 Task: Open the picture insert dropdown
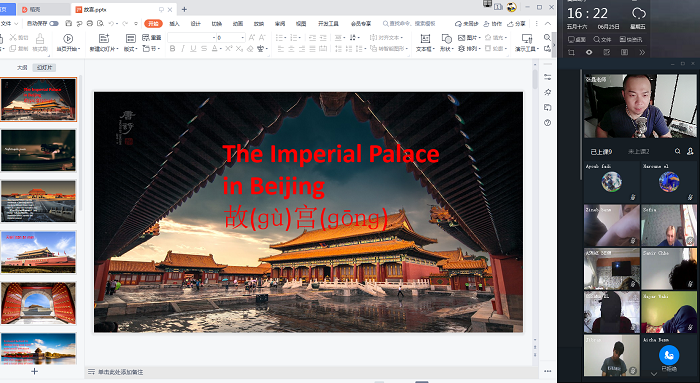click(x=469, y=37)
